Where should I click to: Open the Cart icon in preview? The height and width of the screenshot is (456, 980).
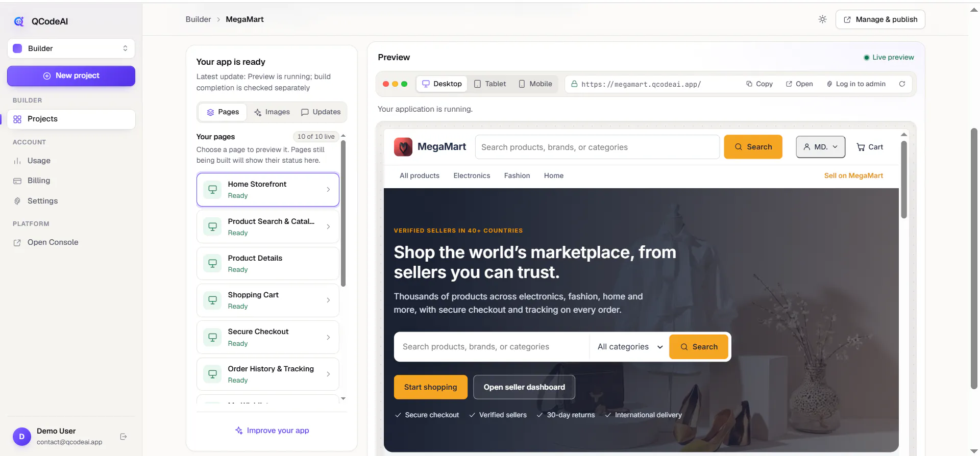(870, 147)
